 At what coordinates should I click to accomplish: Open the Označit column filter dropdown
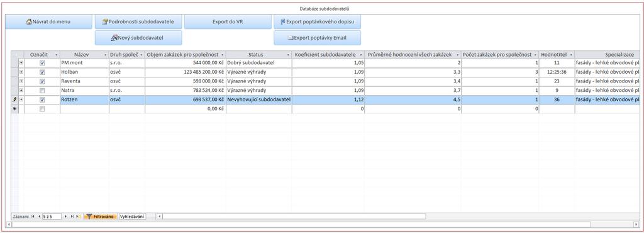pyautogui.click(x=57, y=55)
